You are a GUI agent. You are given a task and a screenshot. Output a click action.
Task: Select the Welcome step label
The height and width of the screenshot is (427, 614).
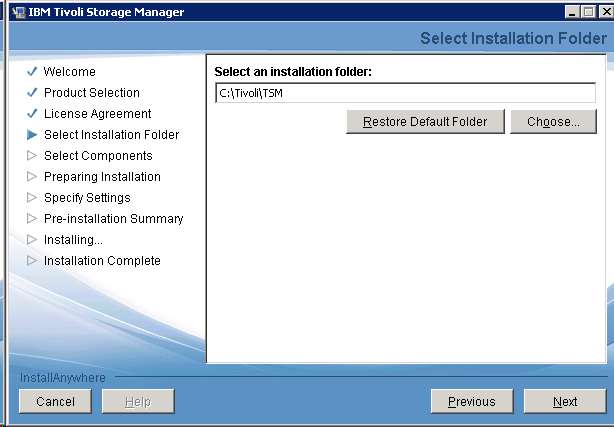[x=70, y=72]
